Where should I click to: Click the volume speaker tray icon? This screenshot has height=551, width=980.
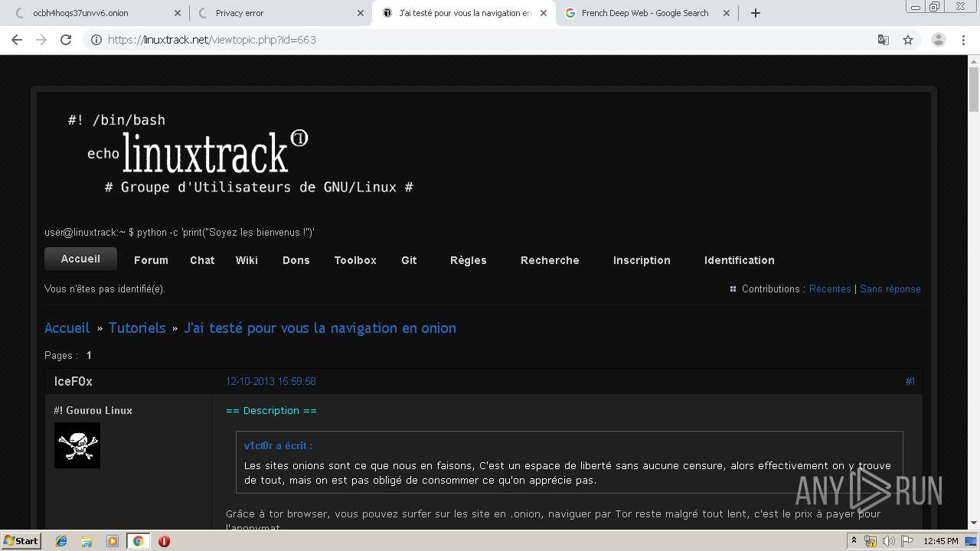click(x=888, y=541)
